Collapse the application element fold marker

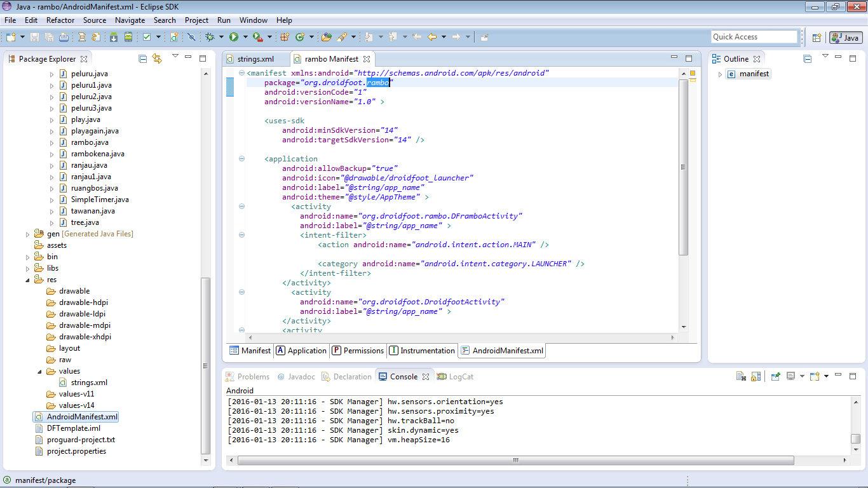(x=241, y=159)
